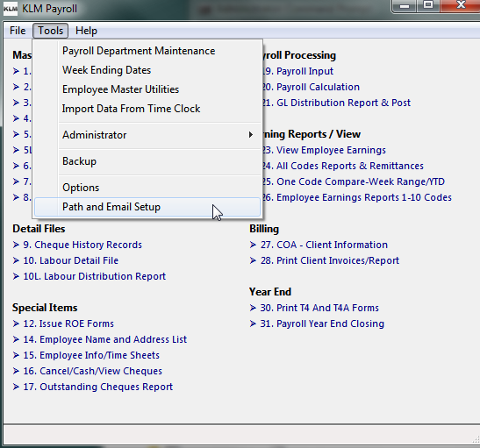The width and height of the screenshot is (480, 448).
Task: Open the Help menu
Action: point(86,31)
